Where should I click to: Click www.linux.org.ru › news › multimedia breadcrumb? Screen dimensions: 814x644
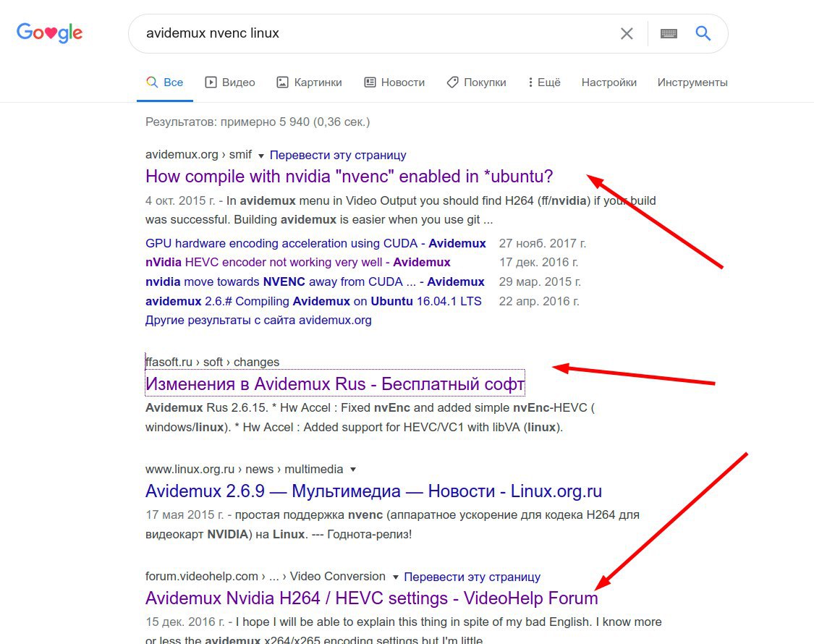pyautogui.click(x=244, y=470)
